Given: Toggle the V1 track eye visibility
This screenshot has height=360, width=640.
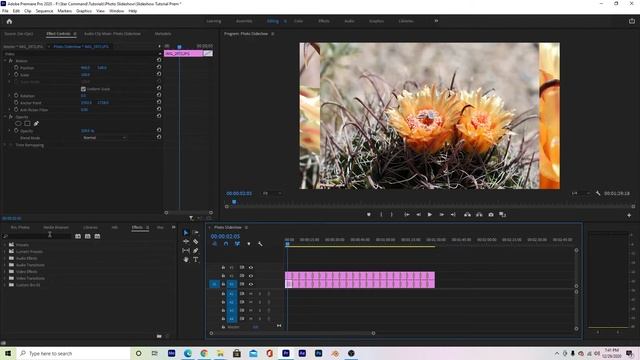Looking at the screenshot, I should coord(251,284).
